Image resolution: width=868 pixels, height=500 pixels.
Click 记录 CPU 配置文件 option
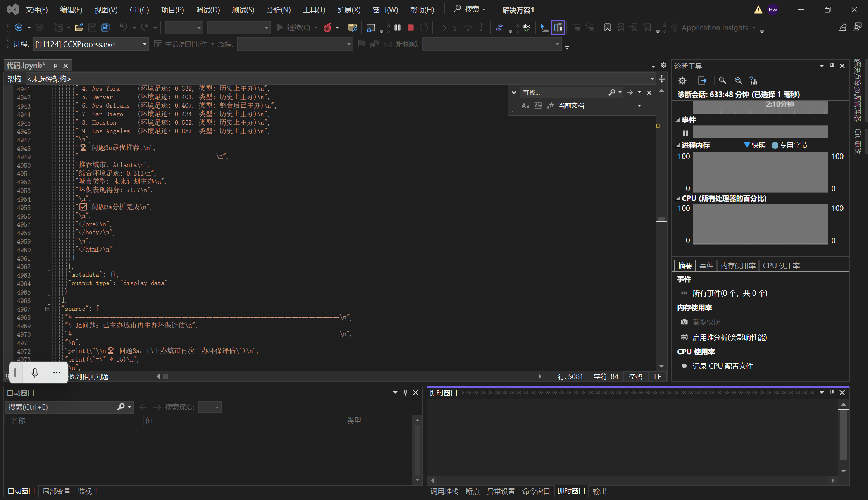pos(722,366)
